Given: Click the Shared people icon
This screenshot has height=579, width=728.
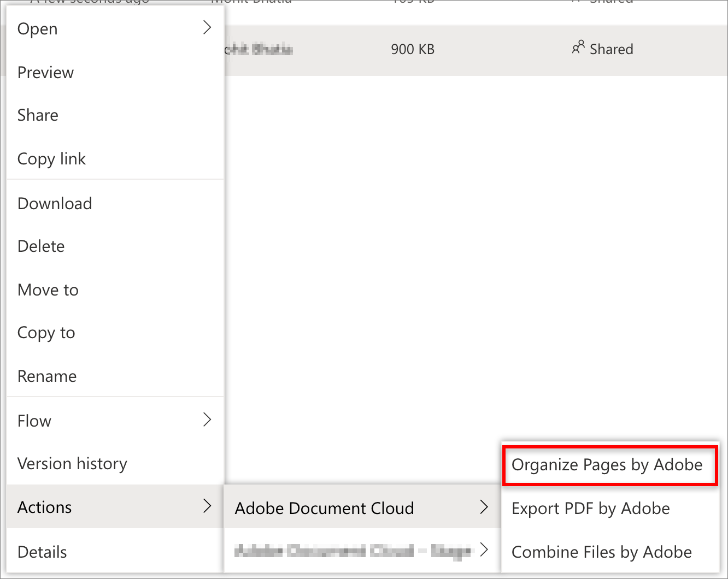Looking at the screenshot, I should coord(579,48).
